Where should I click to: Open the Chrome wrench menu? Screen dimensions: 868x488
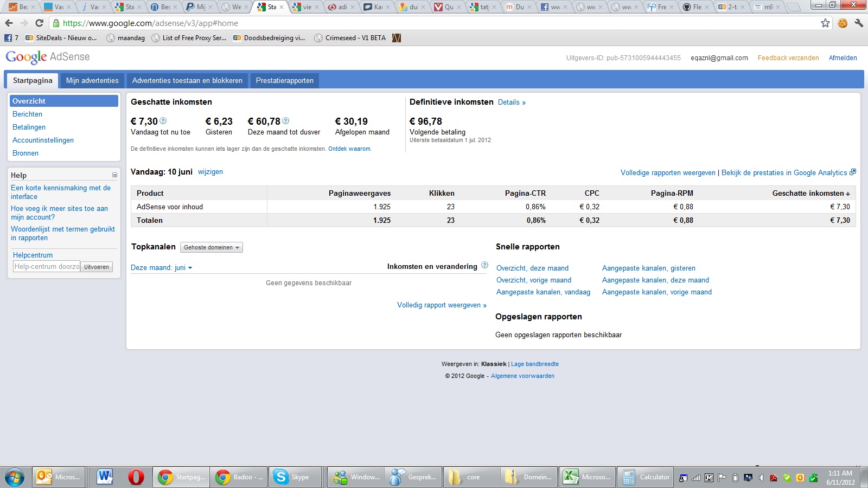pyautogui.click(x=859, y=23)
